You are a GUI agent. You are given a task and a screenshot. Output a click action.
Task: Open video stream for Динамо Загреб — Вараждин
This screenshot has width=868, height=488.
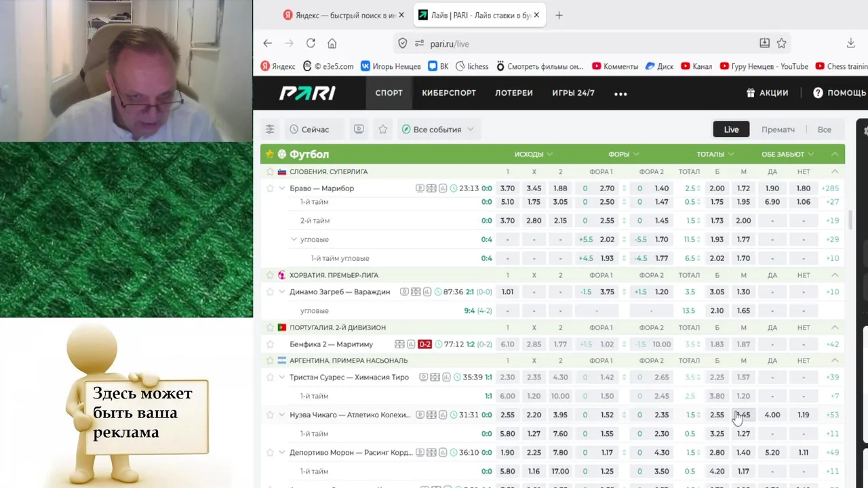[404, 292]
